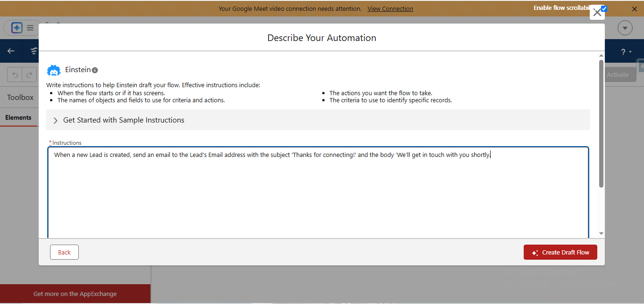Image resolution: width=644 pixels, height=304 pixels.
Task: Open the View Connection link
Action: coord(390,8)
